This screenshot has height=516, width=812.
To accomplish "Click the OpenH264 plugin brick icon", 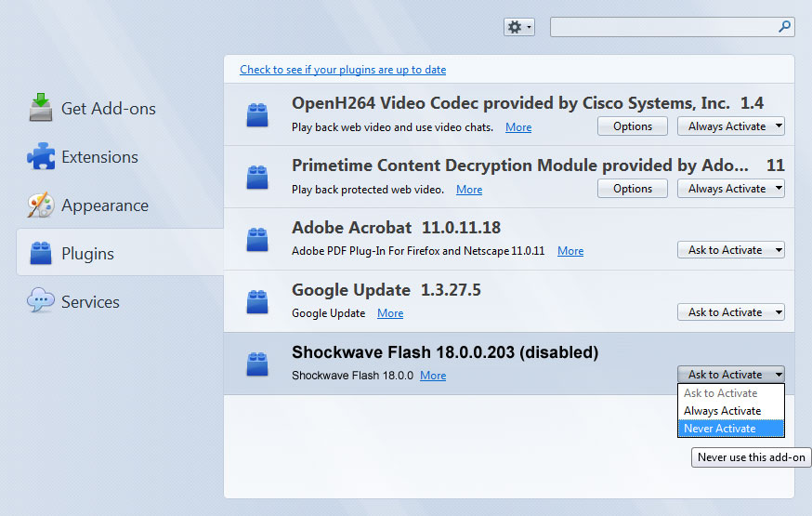I will (x=257, y=115).
